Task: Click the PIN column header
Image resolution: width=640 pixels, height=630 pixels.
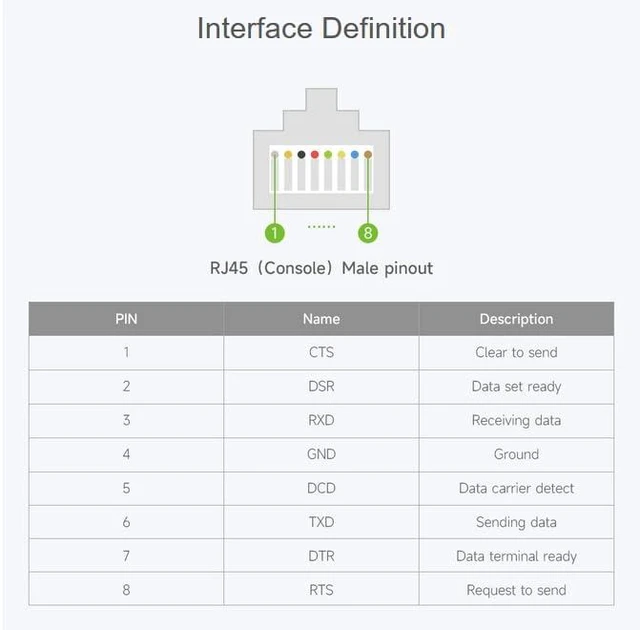Action: pyautogui.click(x=126, y=319)
